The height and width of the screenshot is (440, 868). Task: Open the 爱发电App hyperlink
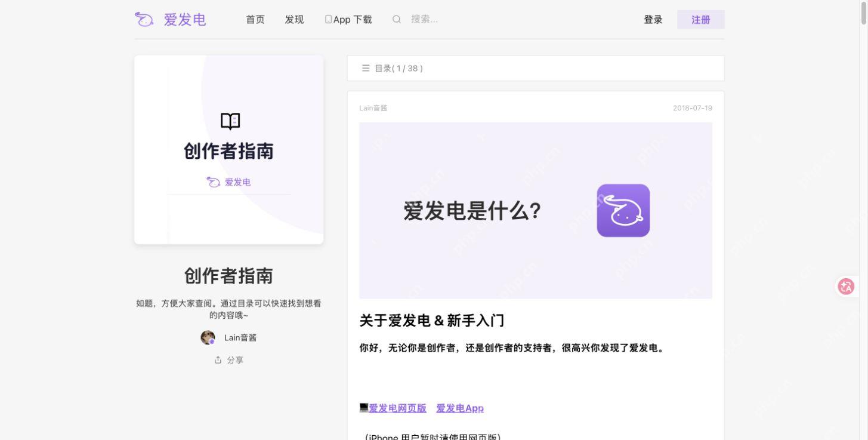[460, 408]
